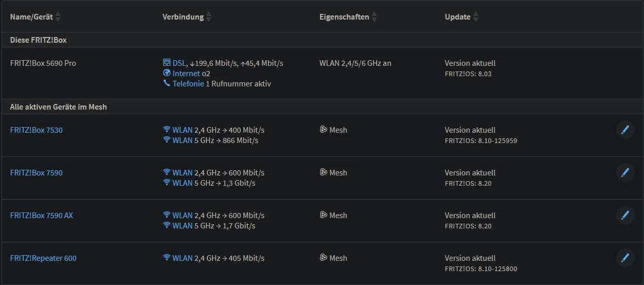Click the Internet globe icon

pos(167,73)
